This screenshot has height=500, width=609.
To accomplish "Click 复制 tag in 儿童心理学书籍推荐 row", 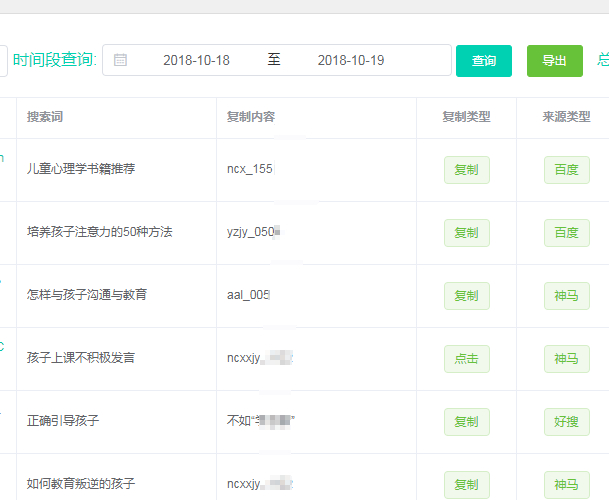I will pos(466,170).
